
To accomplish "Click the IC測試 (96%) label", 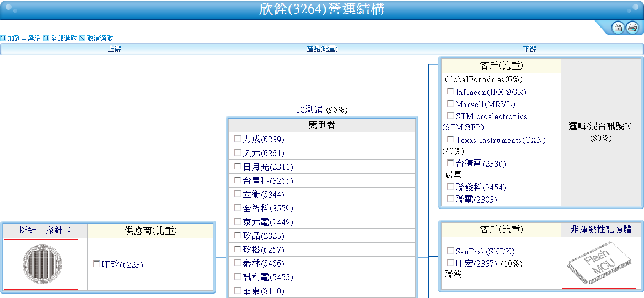I will pyautogui.click(x=323, y=110).
